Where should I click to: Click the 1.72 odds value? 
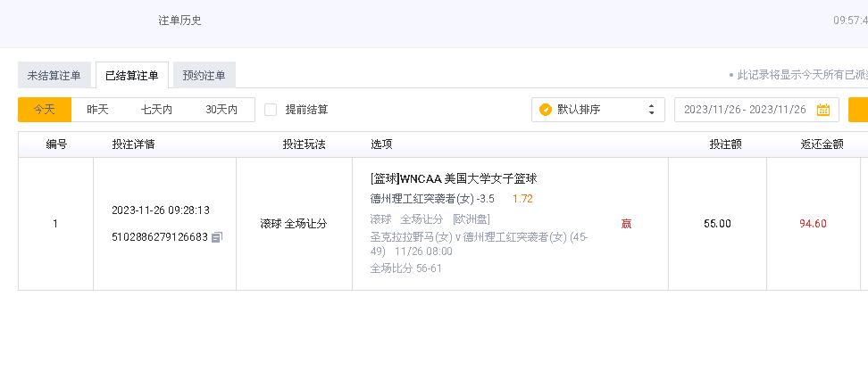click(522, 199)
